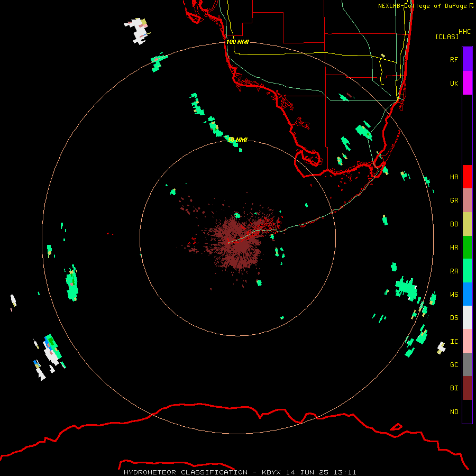
Task: Click the HA legend label
Action: [x=454, y=177]
